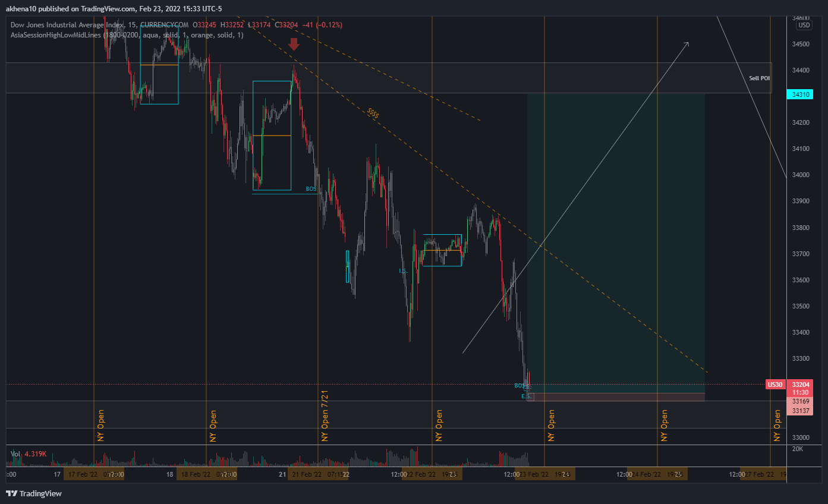Click the 33800 price scale value
This screenshot has width=828, height=504.
pos(799,228)
